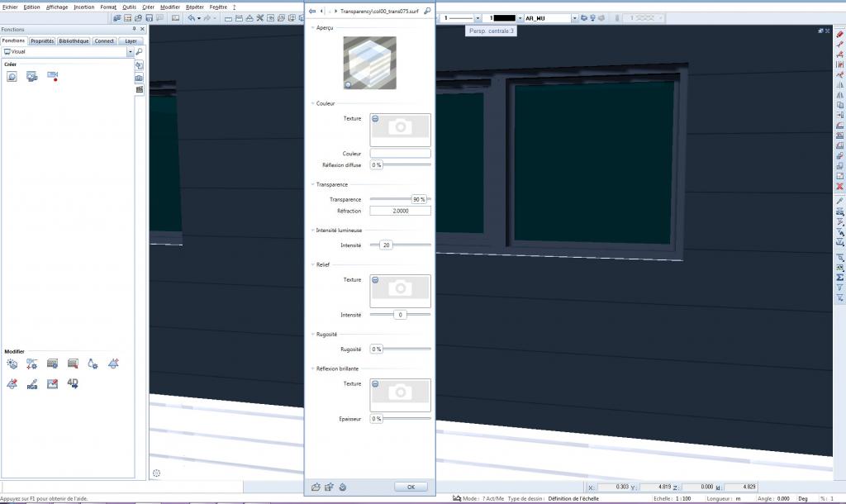Click the Réfraction value field
This screenshot has height=504, width=846.
(x=401, y=211)
